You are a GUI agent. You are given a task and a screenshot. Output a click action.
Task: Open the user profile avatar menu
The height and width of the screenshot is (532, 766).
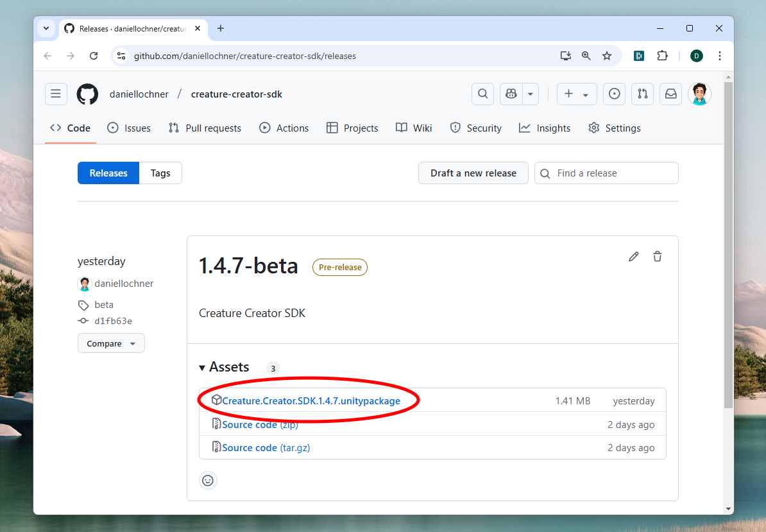[699, 94]
